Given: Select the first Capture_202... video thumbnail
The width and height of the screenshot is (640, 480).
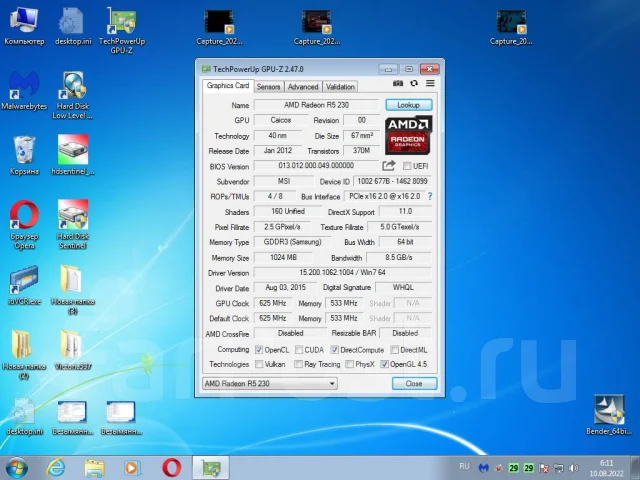Looking at the screenshot, I should pos(219,27).
